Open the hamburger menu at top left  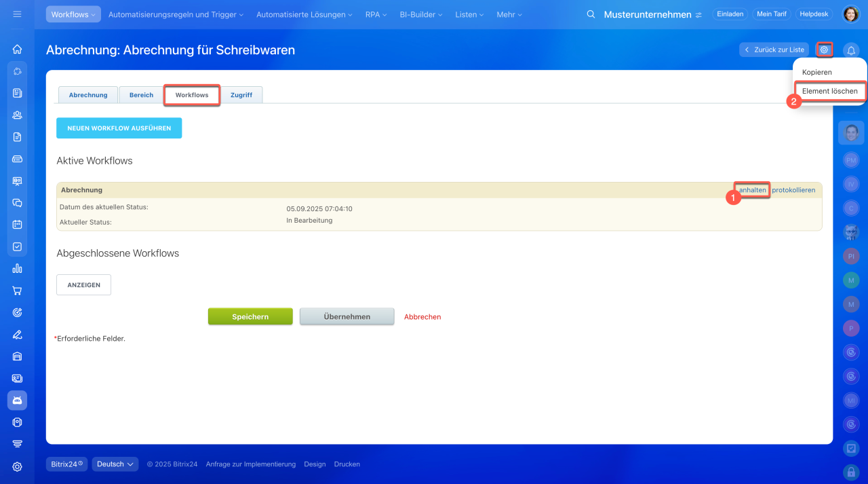pyautogui.click(x=17, y=14)
